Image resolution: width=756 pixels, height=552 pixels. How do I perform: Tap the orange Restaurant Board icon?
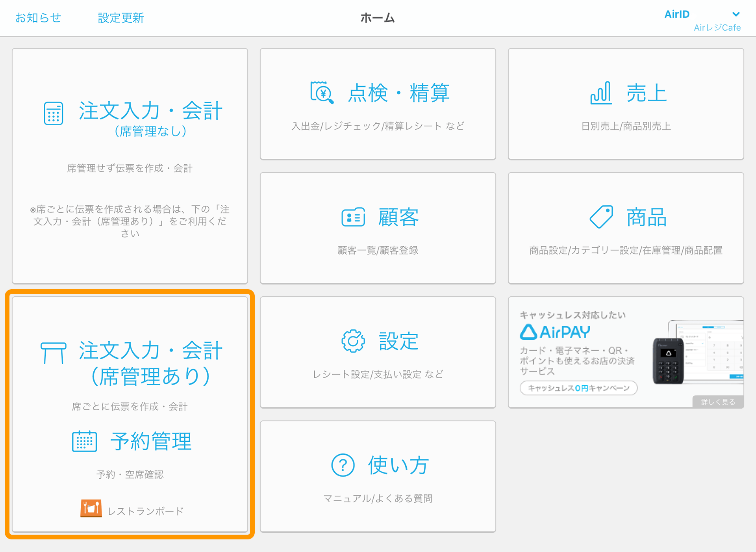point(91,508)
